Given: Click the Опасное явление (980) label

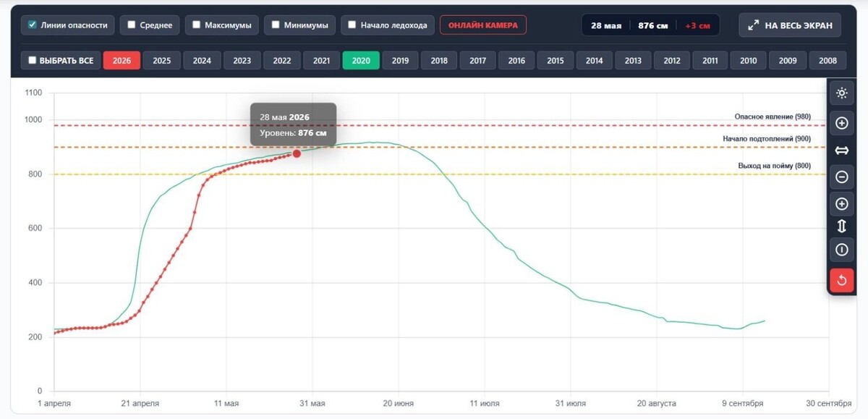Looking at the screenshot, I should [x=773, y=117].
